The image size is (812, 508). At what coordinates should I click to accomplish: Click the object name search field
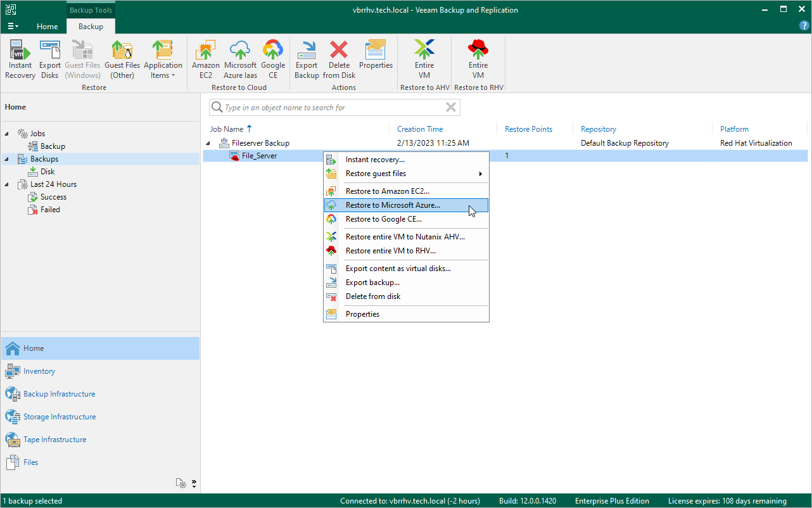pyautogui.click(x=334, y=108)
